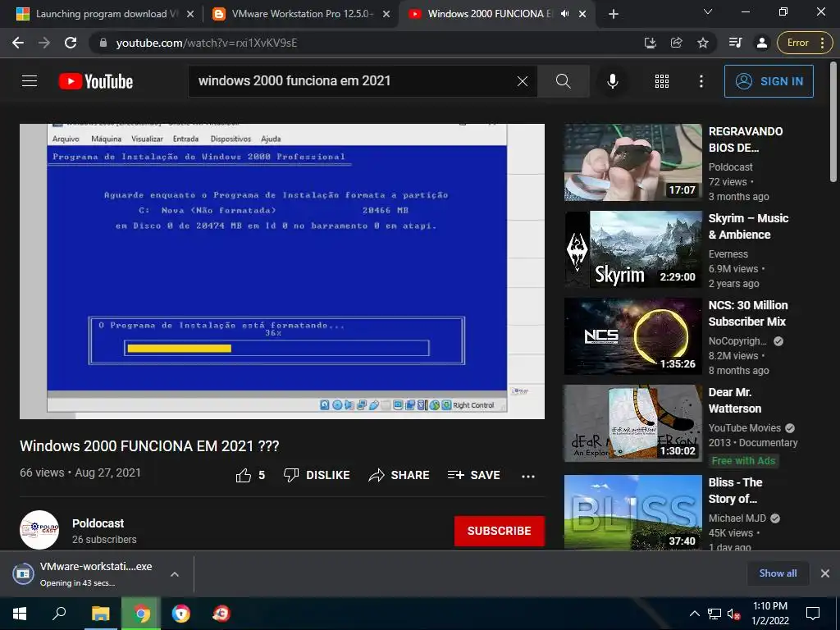Open the Poldocast channel name link
840x630 pixels.
[98, 523]
